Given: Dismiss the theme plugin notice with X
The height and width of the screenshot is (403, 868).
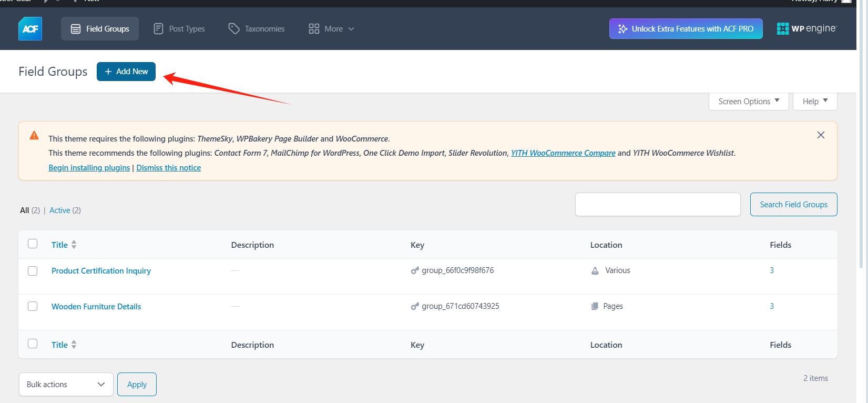Looking at the screenshot, I should 821,135.
